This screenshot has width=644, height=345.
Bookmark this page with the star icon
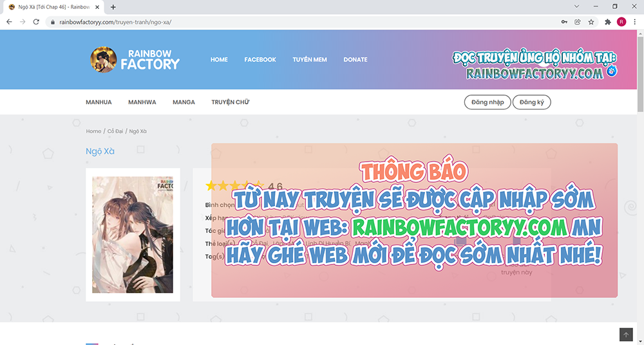591,21
